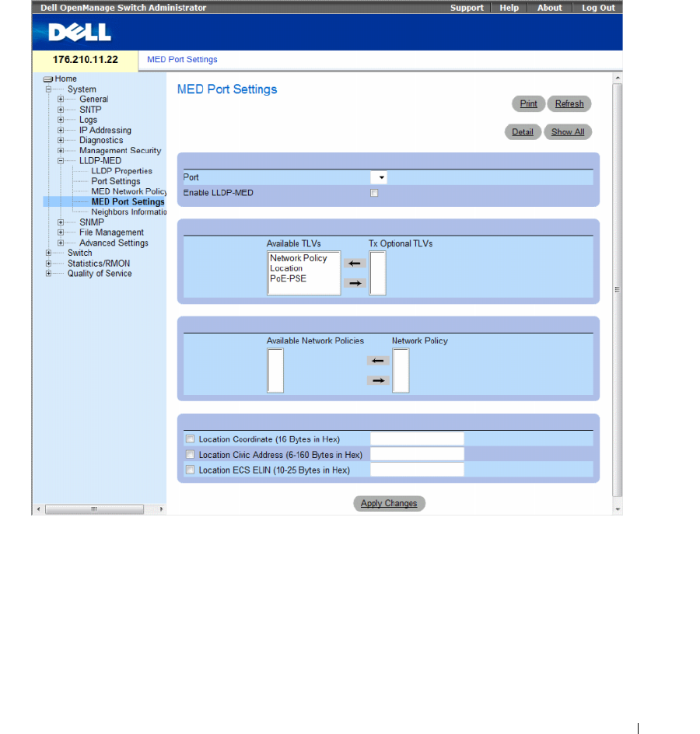This screenshot has height=734, width=700.
Task: Open the Support menu link
Action: tap(467, 8)
